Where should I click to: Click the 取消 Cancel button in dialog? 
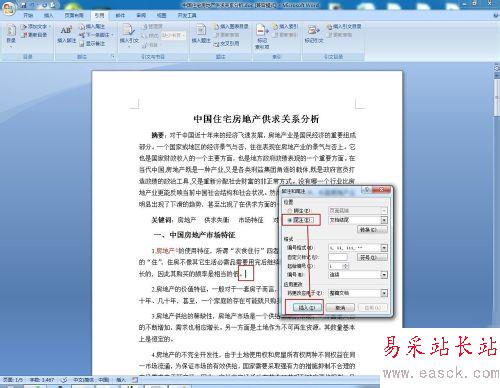pos(340,308)
